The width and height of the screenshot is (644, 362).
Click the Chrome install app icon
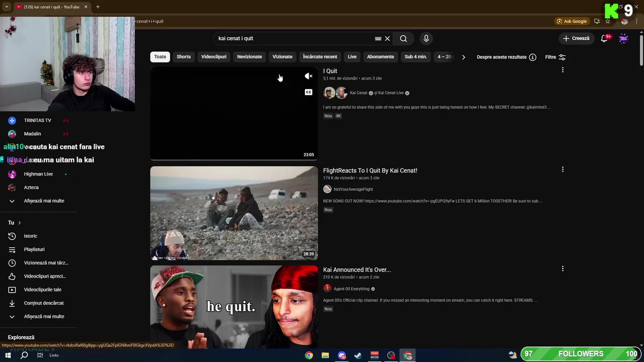(x=597, y=21)
